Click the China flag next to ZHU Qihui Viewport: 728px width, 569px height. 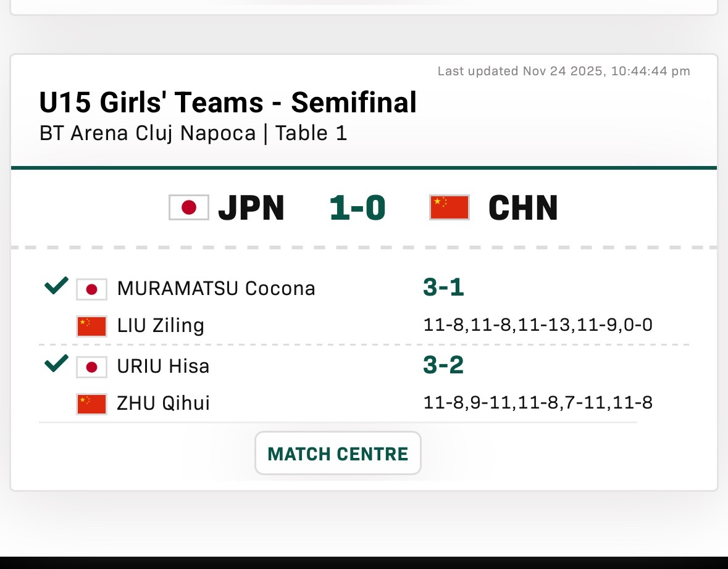[x=91, y=404]
